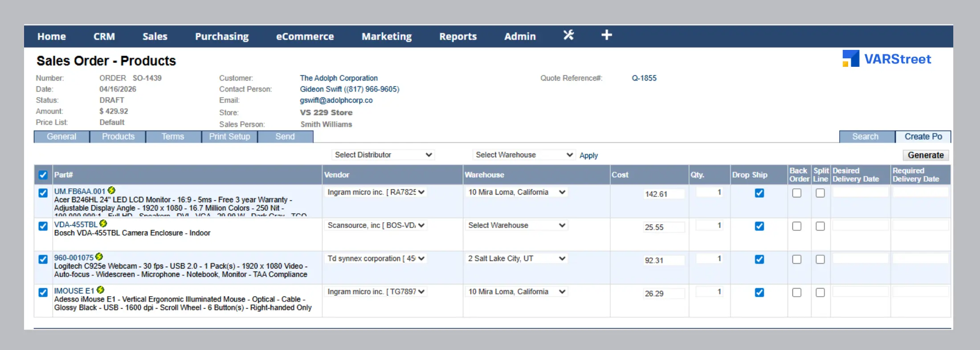This screenshot has width=980, height=350.
Task: Switch to the Terms tab
Action: [x=173, y=137]
